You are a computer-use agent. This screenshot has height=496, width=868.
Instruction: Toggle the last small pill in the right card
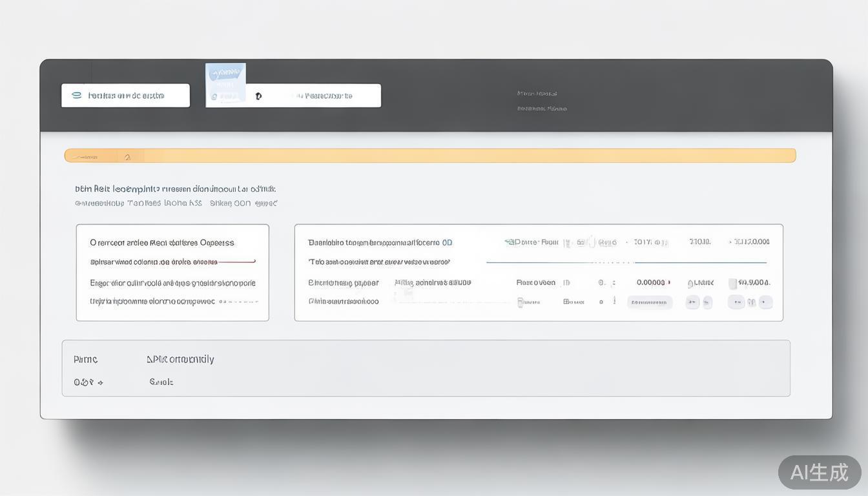[x=765, y=302]
